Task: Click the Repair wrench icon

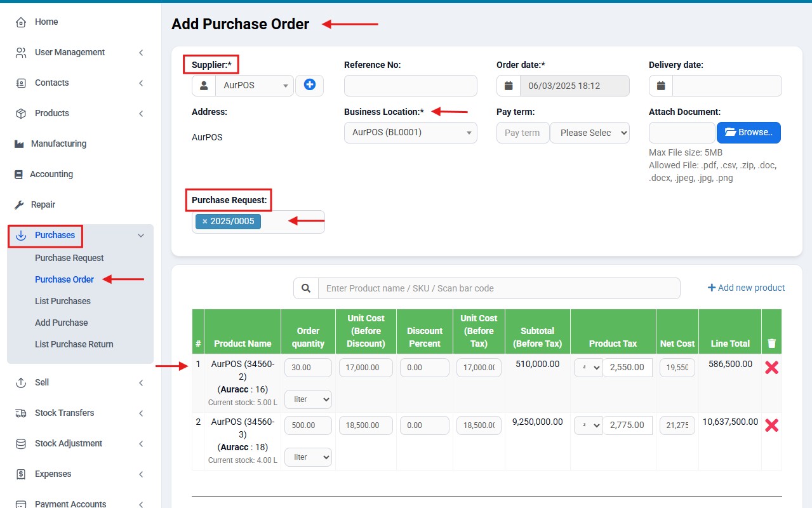Action: tap(19, 205)
